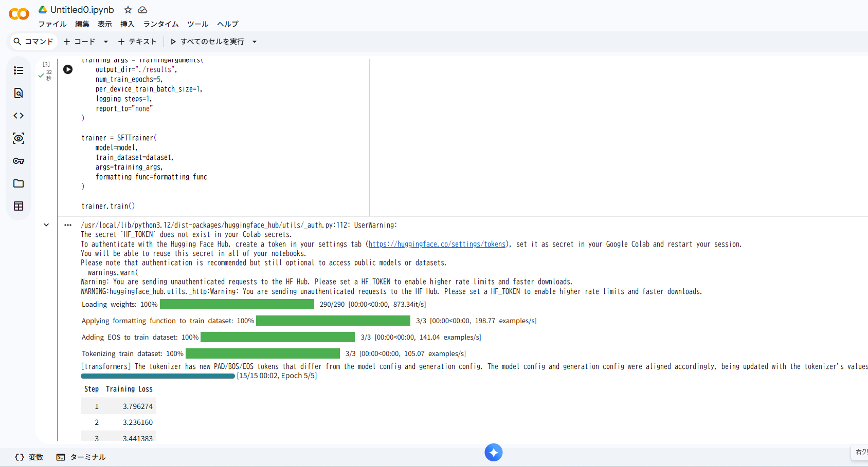868x467 pixels.
Task: Click the Tokenizing train dataset progress bar
Action: [263, 353]
